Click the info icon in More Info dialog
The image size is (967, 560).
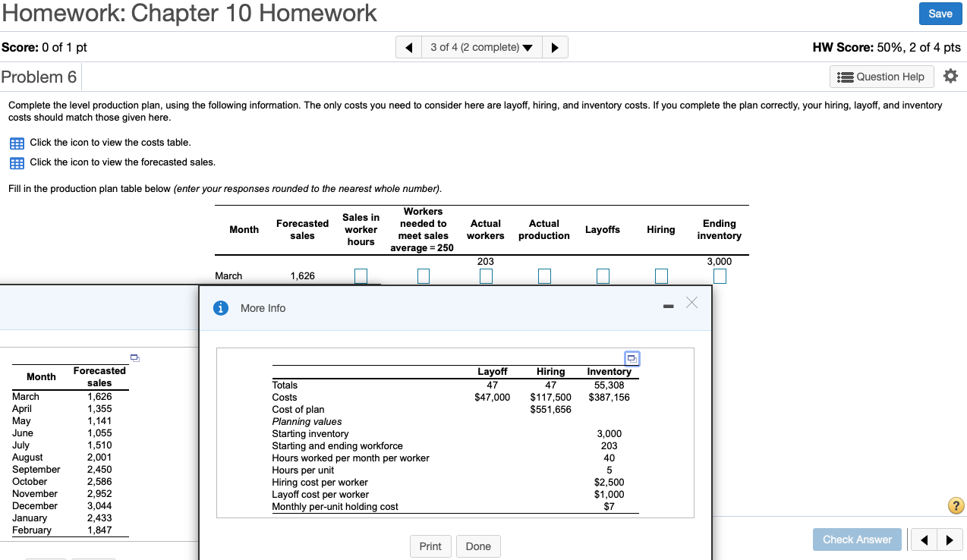pos(220,308)
